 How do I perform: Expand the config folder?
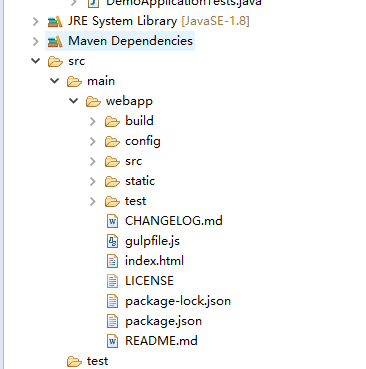93,141
